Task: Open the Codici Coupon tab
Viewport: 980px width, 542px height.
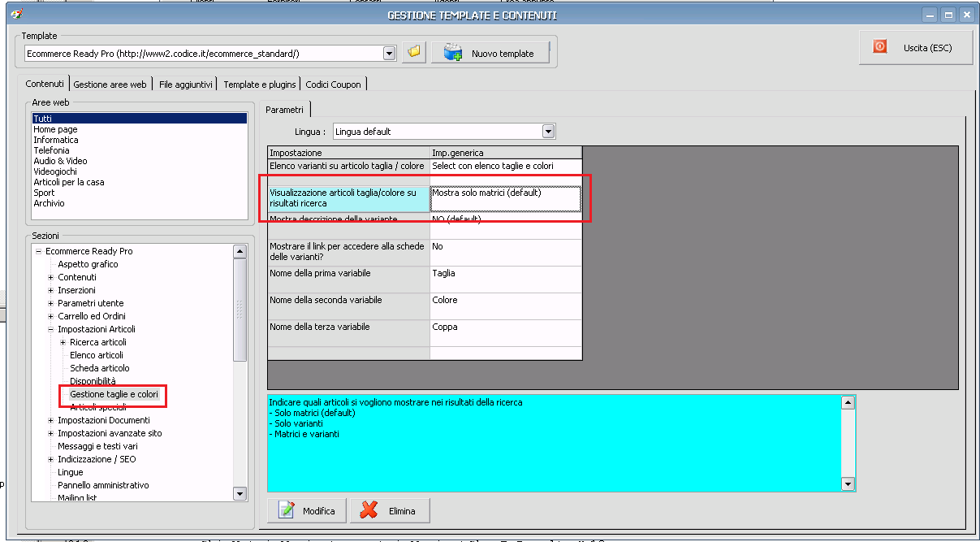Action: (334, 85)
